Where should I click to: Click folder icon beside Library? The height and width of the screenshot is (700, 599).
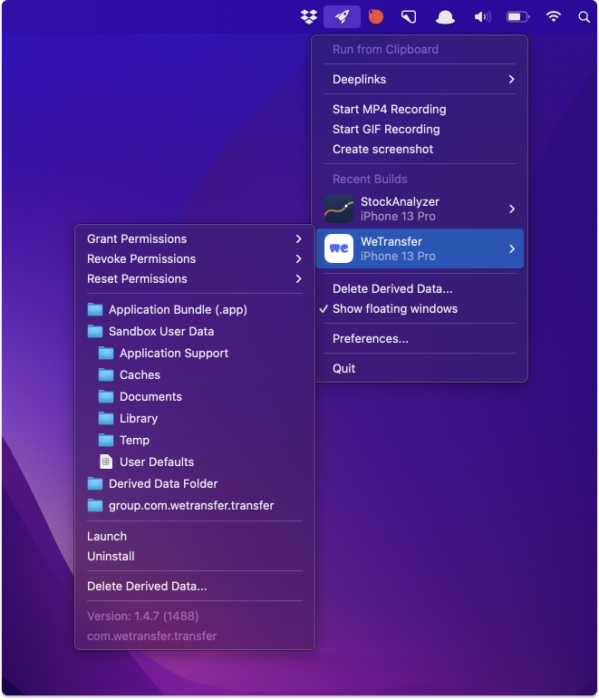tap(106, 418)
